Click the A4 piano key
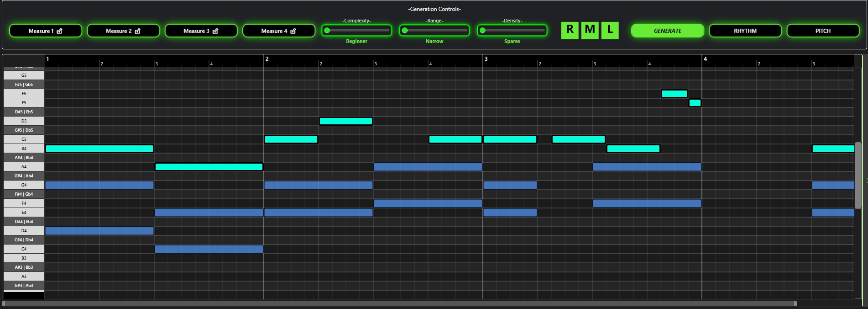Image resolution: width=868 pixels, height=309 pixels. [x=24, y=166]
